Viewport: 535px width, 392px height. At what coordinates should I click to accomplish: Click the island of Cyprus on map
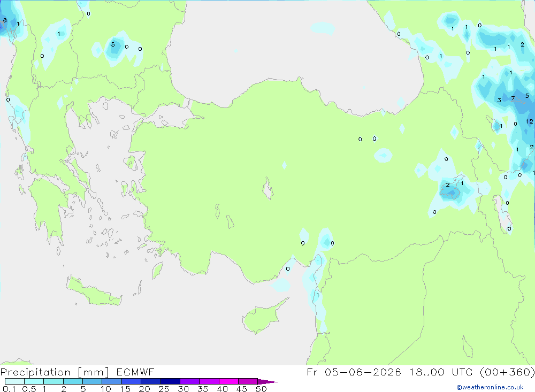pyautogui.click(x=261, y=319)
